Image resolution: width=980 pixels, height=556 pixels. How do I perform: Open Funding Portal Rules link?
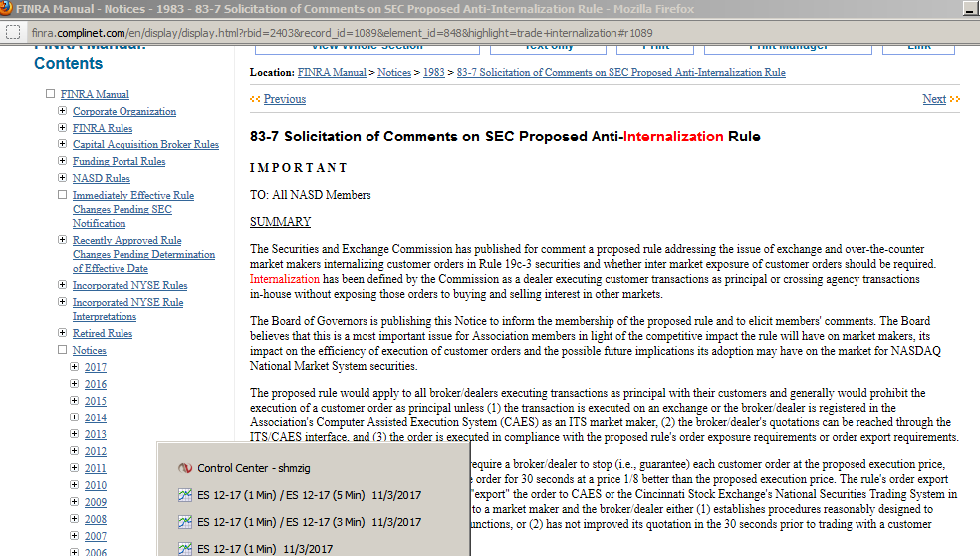click(x=119, y=161)
